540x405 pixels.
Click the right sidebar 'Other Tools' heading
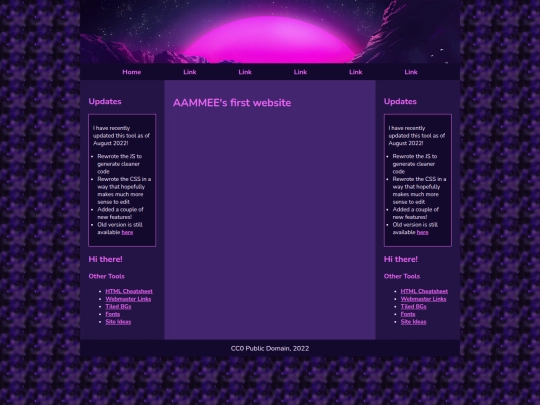click(x=402, y=276)
